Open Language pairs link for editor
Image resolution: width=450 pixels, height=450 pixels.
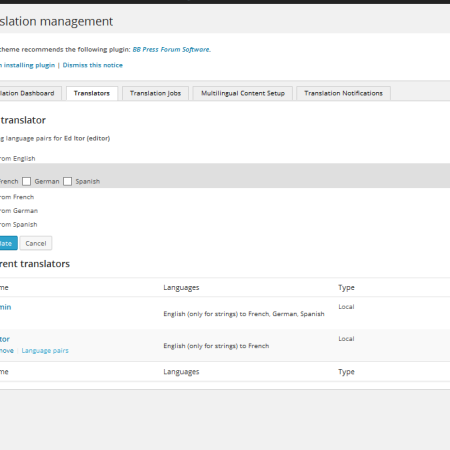(45, 351)
